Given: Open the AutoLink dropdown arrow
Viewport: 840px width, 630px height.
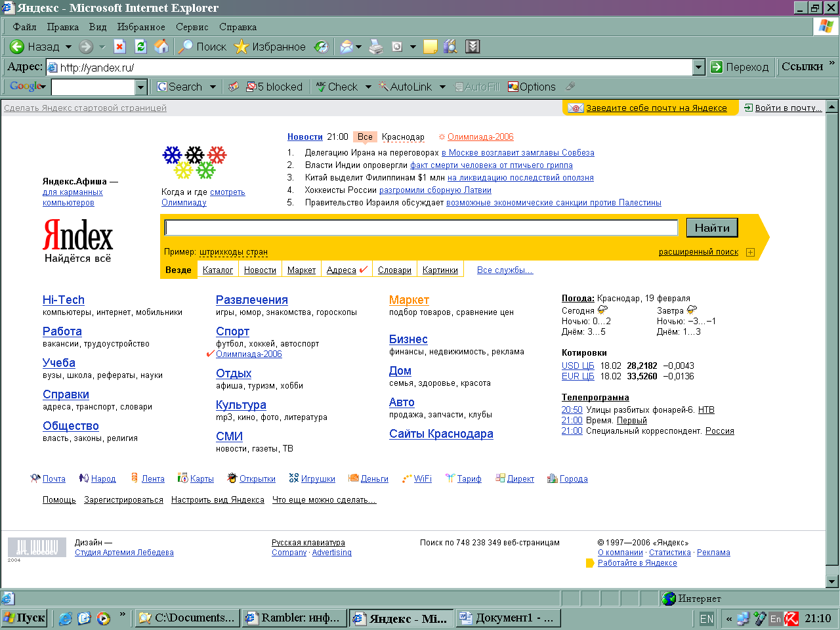Looking at the screenshot, I should [x=442, y=87].
